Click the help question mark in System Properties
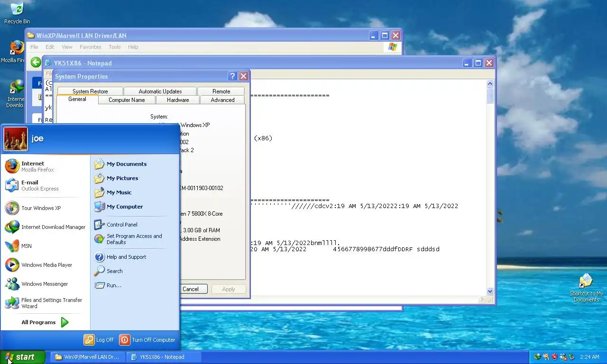 pyautogui.click(x=232, y=76)
